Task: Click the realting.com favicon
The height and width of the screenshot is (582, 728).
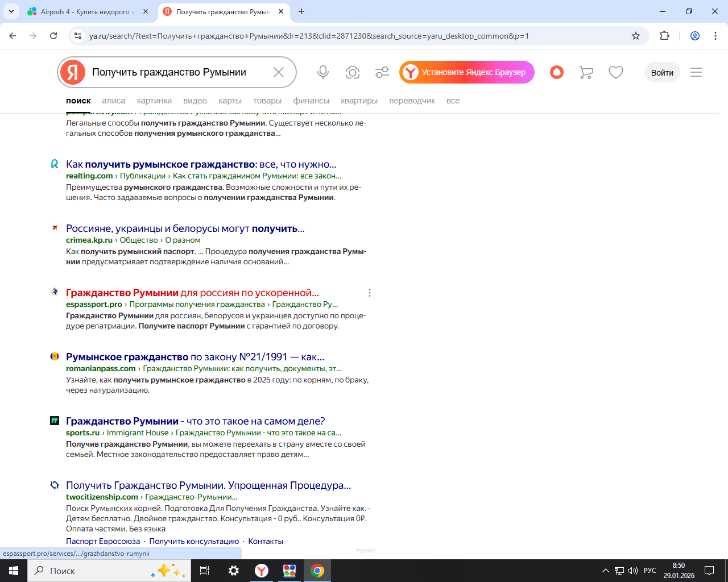Action: point(55,164)
